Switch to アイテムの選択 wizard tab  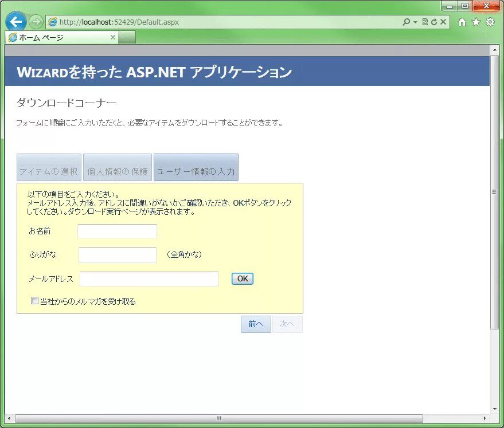coord(49,167)
